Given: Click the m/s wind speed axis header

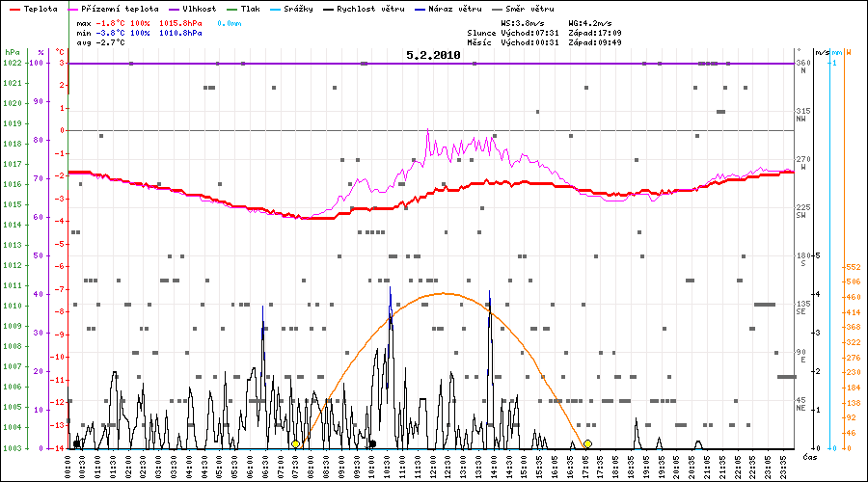Looking at the screenshot, I should tap(821, 52).
